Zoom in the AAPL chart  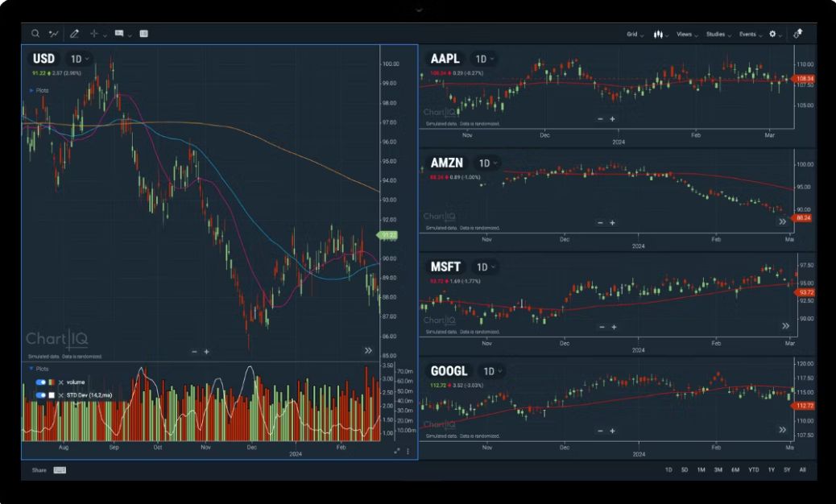[612, 119]
